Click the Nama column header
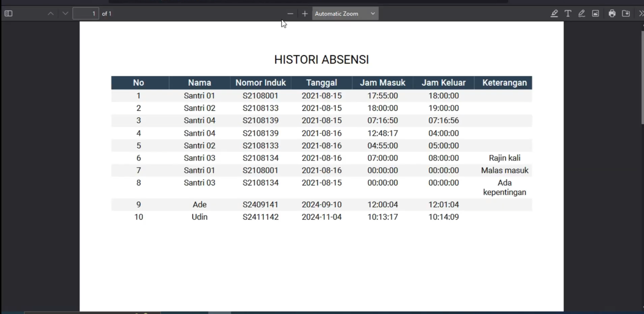 point(199,83)
